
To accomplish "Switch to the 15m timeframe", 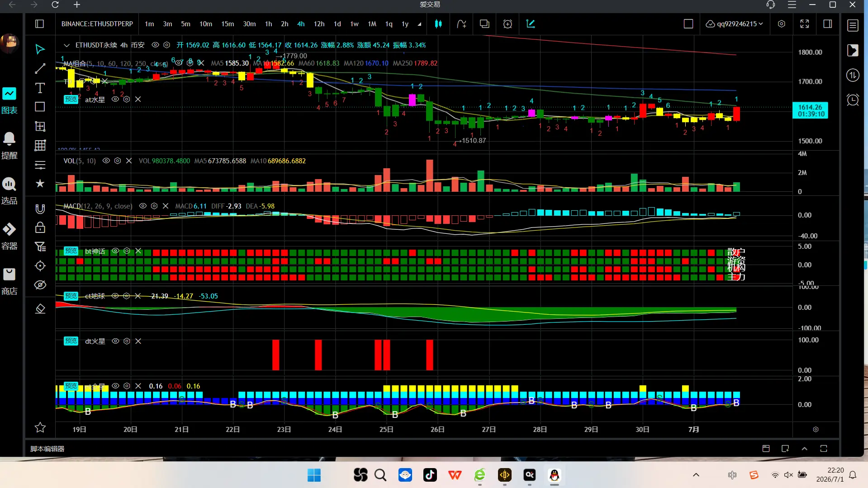I will (x=228, y=24).
